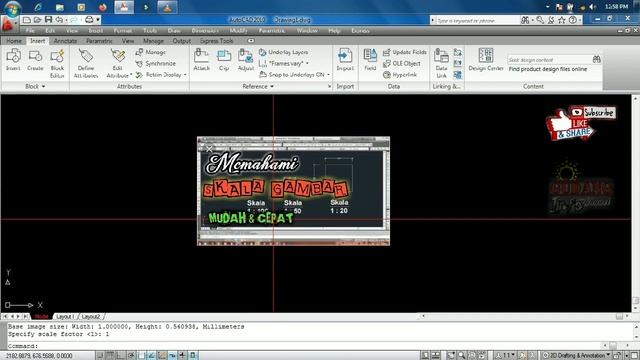This screenshot has height=360, width=640.
Task: Click OLE Object
Action: click(x=402, y=64)
